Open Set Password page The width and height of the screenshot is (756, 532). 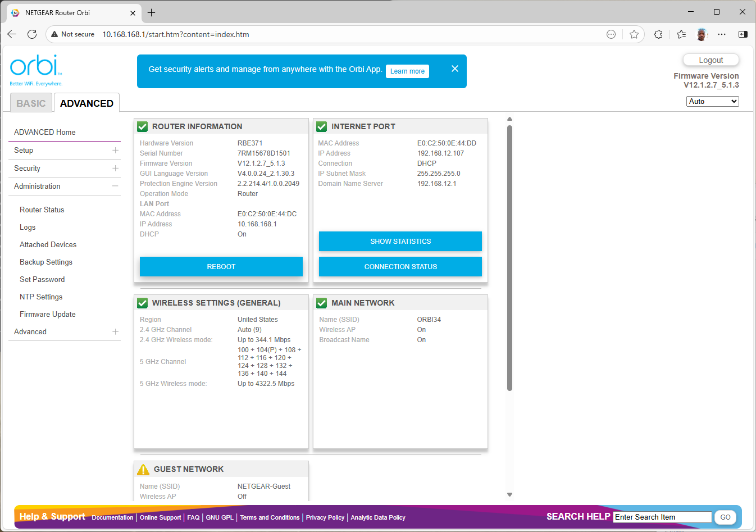[42, 279]
